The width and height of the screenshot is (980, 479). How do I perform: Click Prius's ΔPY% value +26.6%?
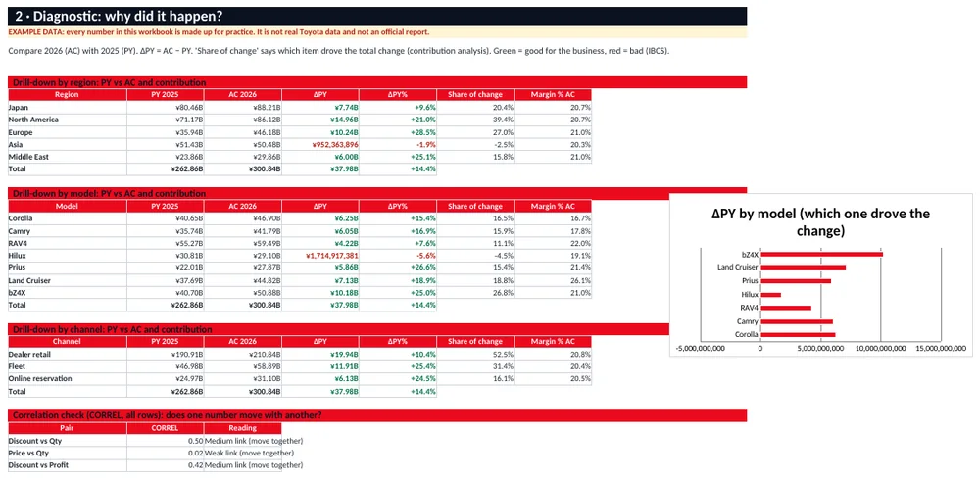tap(398, 268)
